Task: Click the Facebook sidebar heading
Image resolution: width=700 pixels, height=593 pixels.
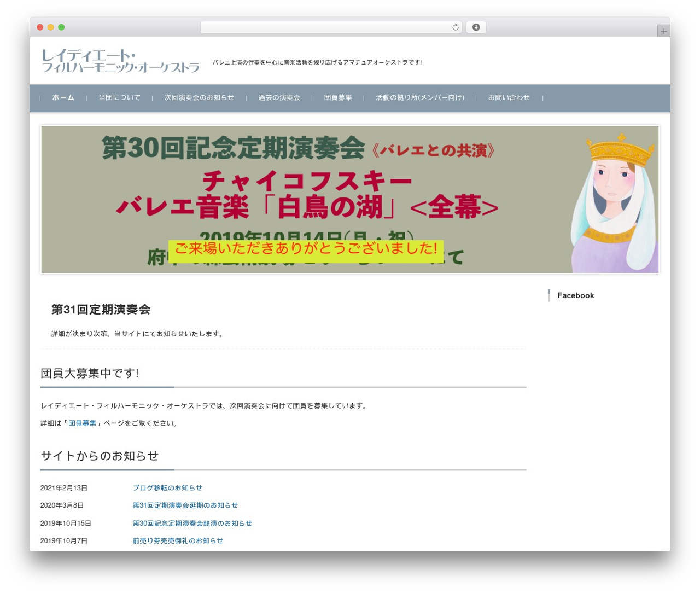Action: pyautogui.click(x=576, y=295)
